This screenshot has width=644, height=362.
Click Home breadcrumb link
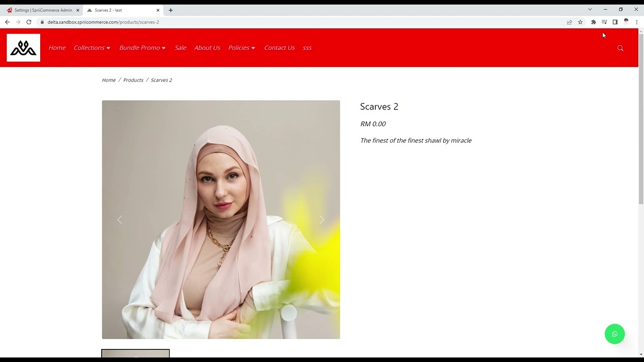coord(109,80)
